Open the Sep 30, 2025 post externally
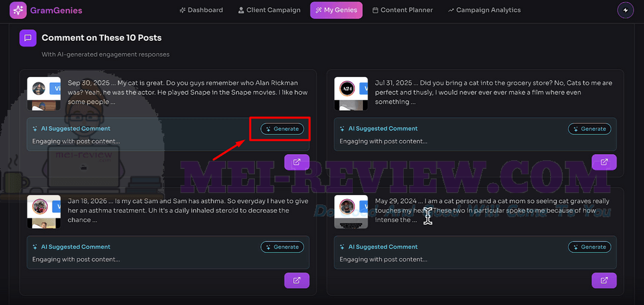This screenshot has height=305, width=644. coord(297,162)
